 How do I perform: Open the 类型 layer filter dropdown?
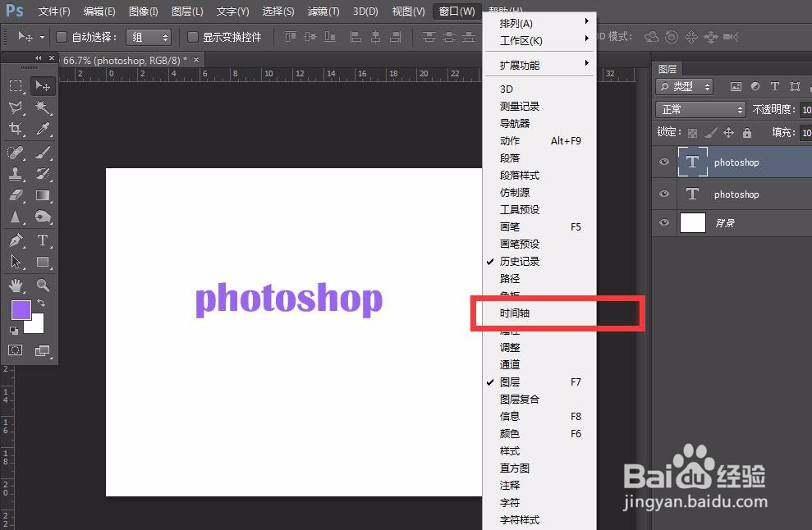pos(684,86)
